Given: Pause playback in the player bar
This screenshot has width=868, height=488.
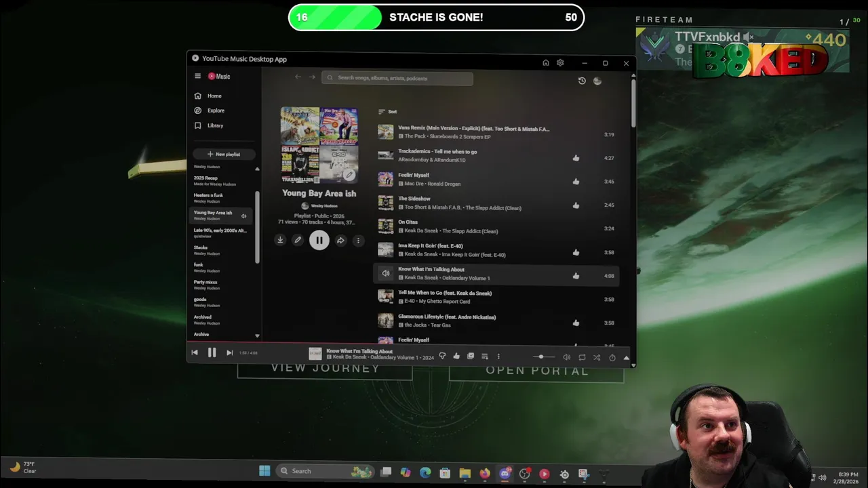Looking at the screenshot, I should pyautogui.click(x=212, y=352).
